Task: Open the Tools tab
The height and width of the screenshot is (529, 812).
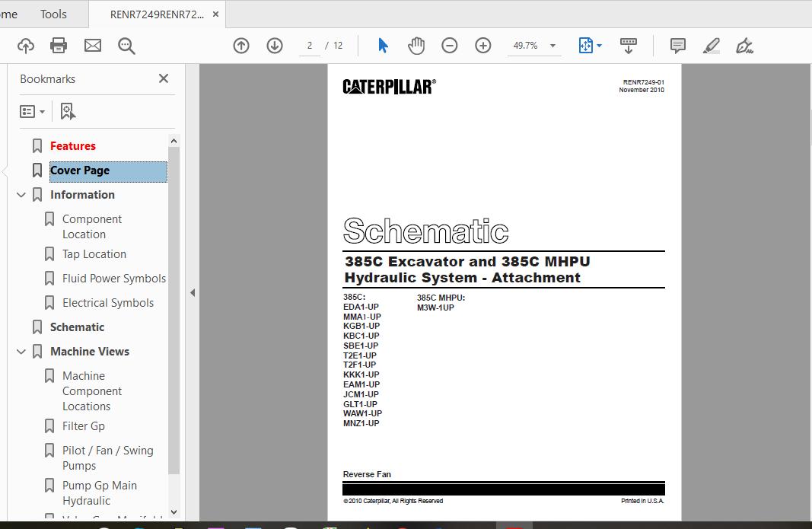Action: pyautogui.click(x=53, y=14)
